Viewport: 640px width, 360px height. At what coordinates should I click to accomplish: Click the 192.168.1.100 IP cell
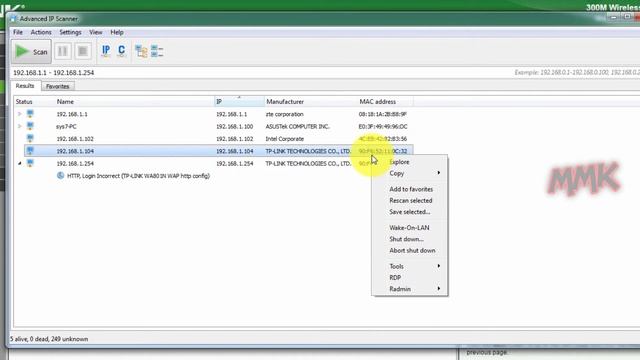pos(234,127)
